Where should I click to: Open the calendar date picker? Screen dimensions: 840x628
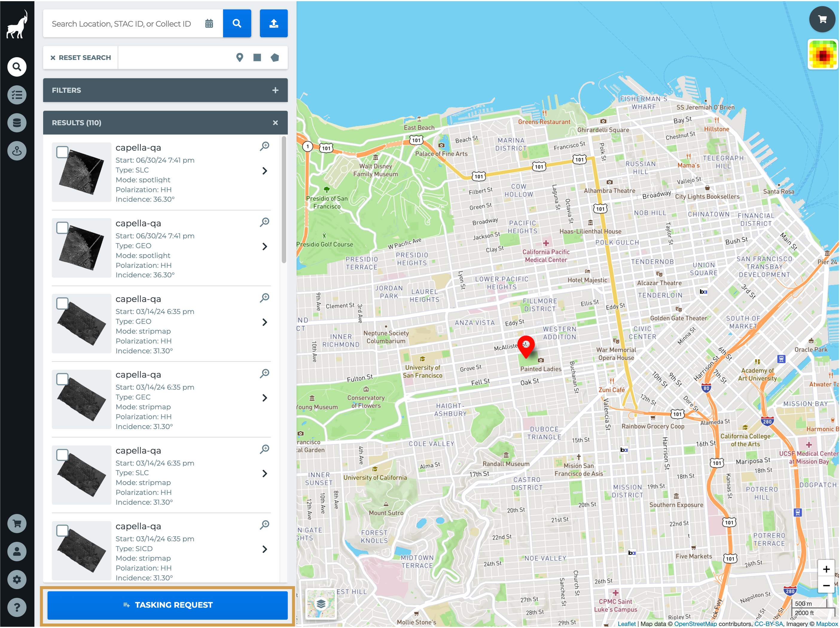pyautogui.click(x=209, y=24)
